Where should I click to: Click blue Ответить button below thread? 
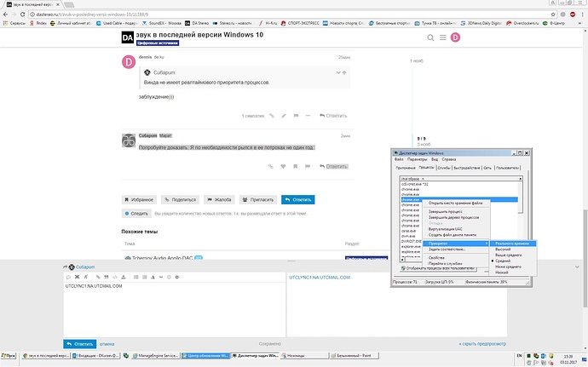(298, 200)
